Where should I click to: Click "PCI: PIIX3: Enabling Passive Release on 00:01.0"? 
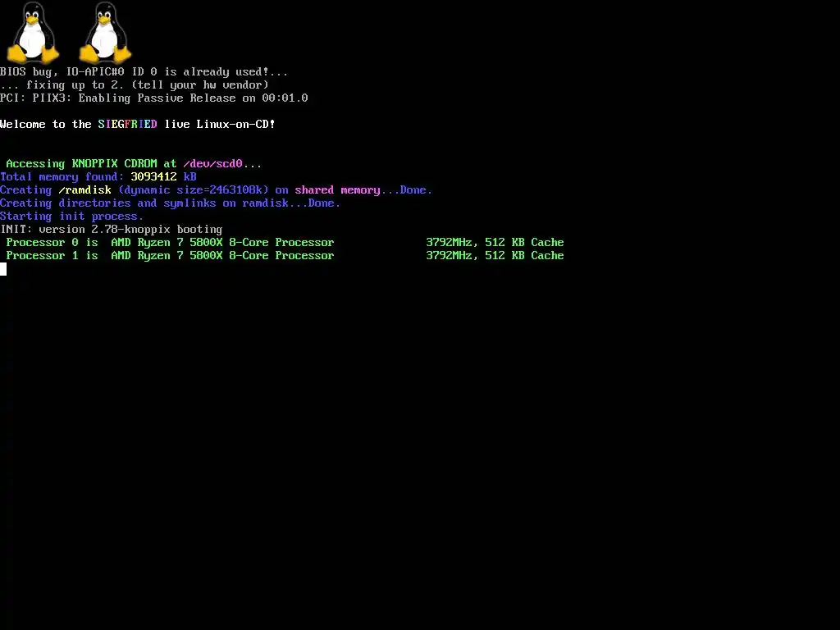click(153, 98)
